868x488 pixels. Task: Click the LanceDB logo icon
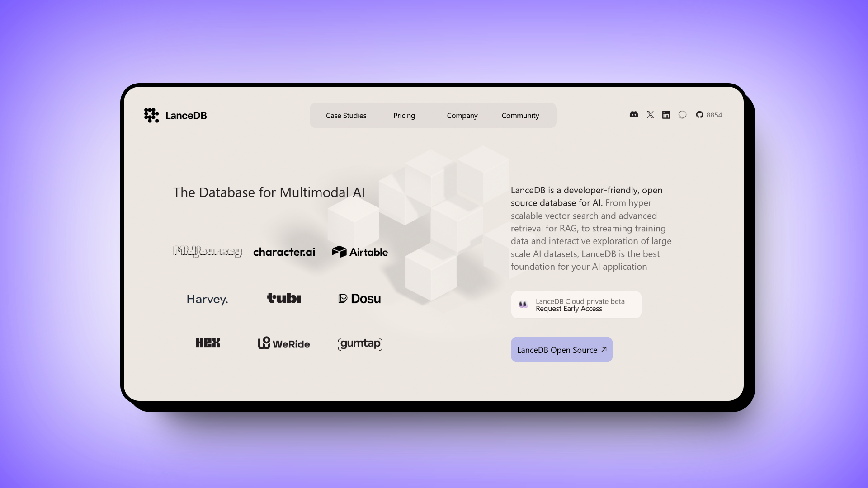(x=151, y=115)
